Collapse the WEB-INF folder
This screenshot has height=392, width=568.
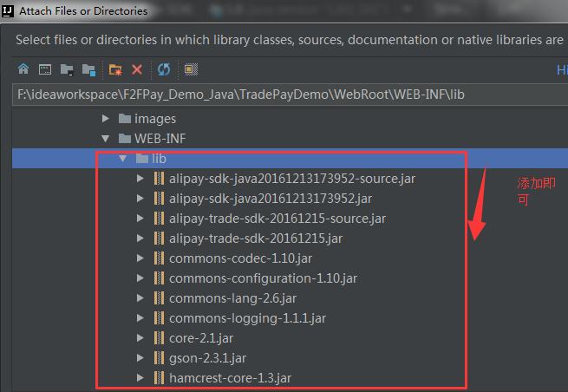click(x=106, y=139)
